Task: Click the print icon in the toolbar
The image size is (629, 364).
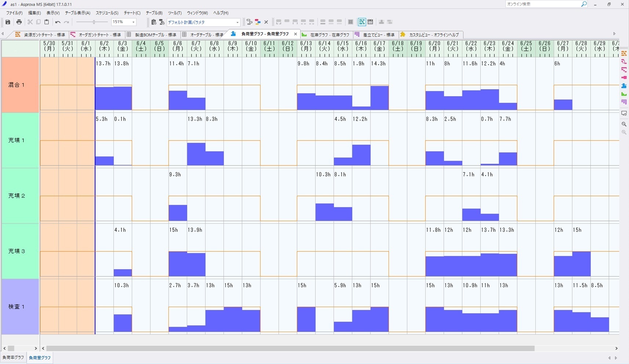Action: [19, 22]
